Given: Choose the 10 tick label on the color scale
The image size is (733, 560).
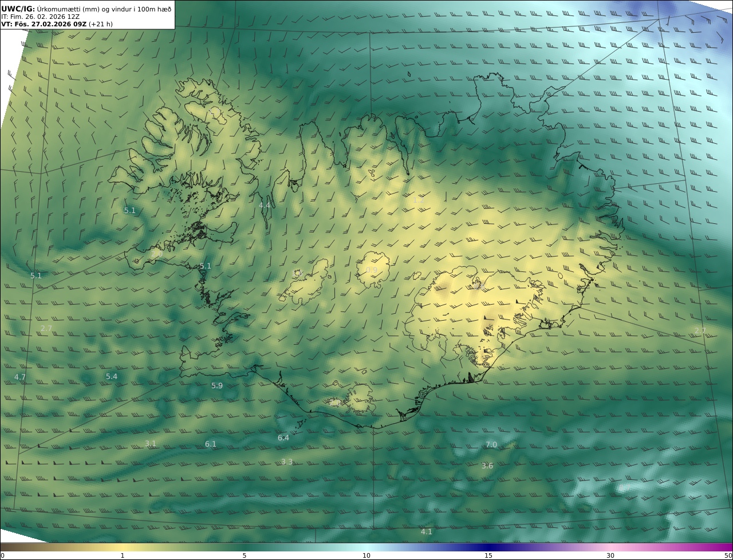Looking at the screenshot, I should click(366, 555).
